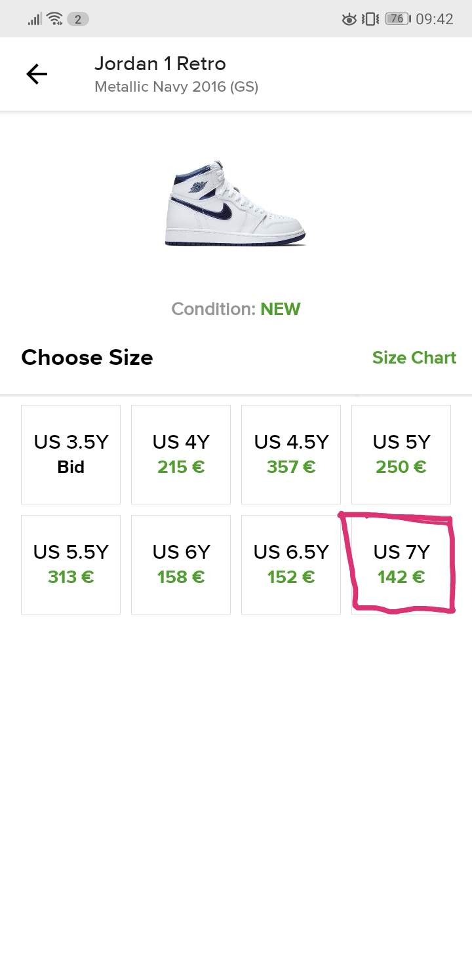The image size is (472, 980).
Task: Tap the clock showing 09:42
Action: [437, 18]
